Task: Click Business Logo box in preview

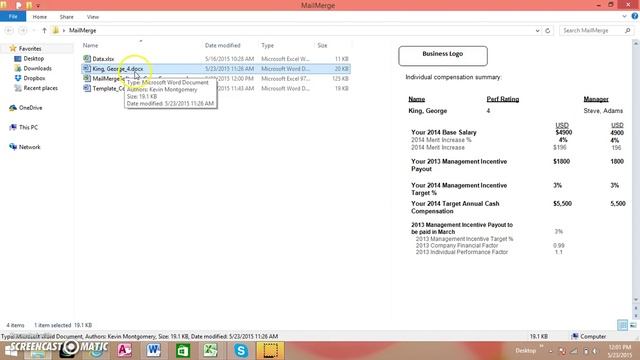Action: click(443, 56)
